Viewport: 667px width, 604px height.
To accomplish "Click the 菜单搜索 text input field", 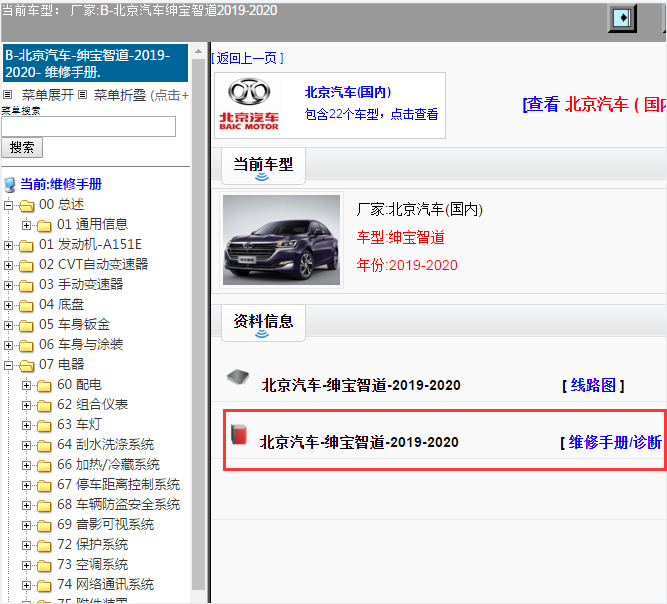I will [x=88, y=127].
